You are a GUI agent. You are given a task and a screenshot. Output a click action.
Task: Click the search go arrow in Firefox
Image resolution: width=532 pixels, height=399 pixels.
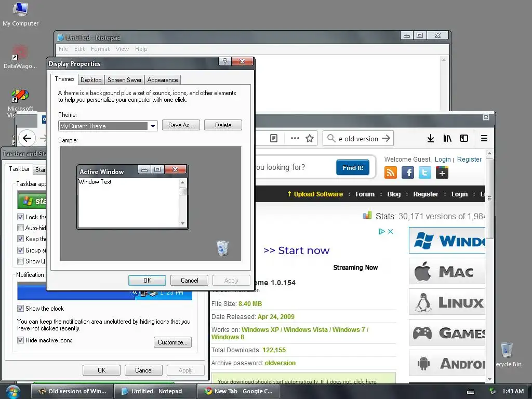point(386,138)
